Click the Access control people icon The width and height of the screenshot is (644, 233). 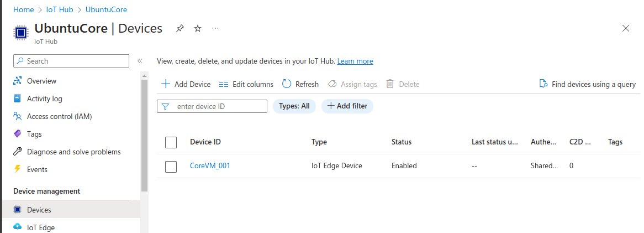[17, 116]
